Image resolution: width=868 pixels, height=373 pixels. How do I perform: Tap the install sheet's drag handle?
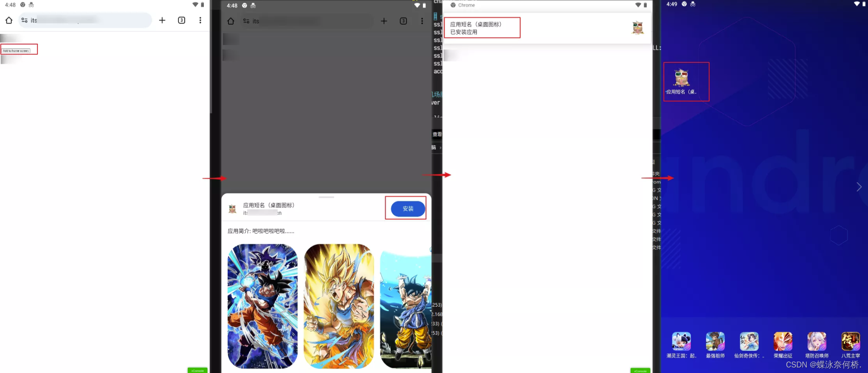point(326,197)
